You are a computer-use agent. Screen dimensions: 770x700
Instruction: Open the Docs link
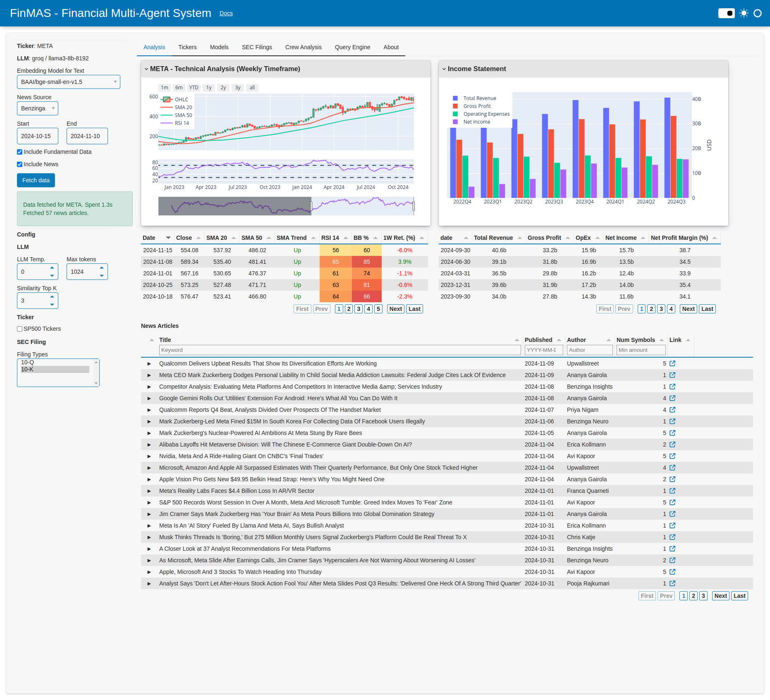226,13
